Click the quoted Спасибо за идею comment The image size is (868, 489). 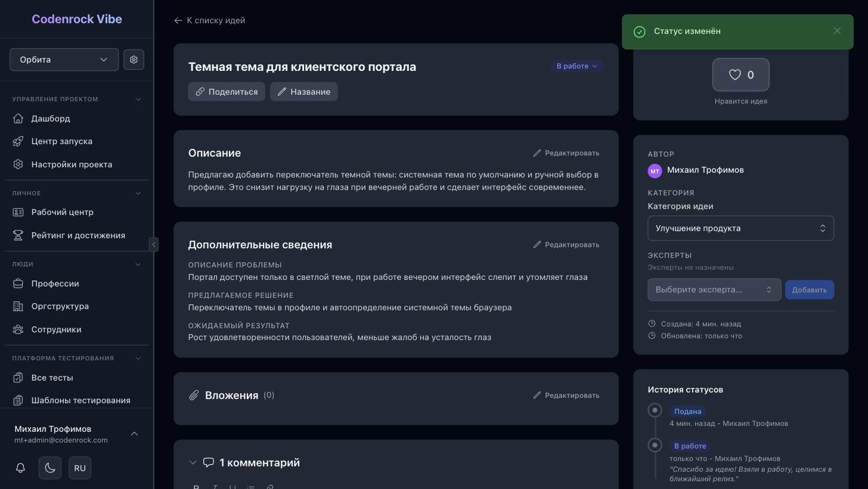tap(751, 474)
